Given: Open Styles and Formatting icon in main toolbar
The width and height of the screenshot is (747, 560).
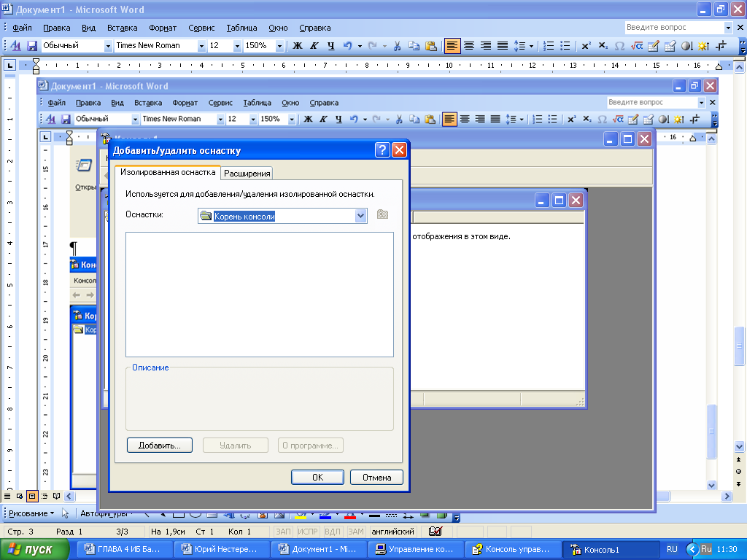Looking at the screenshot, I should pyautogui.click(x=16, y=46).
